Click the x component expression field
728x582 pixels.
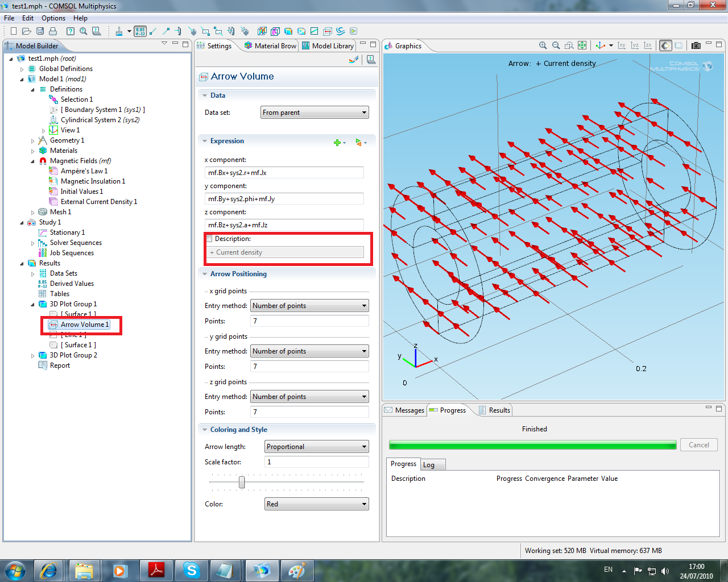284,173
